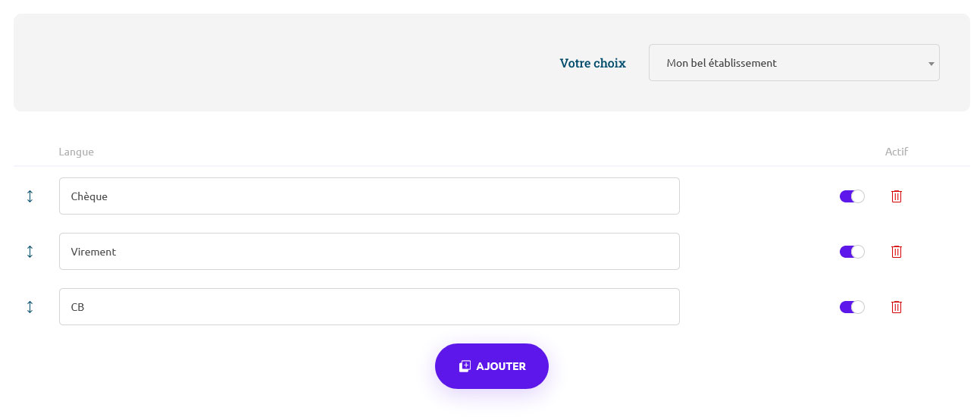
Task: Click the plus icon inside the Ajouter button
Action: (465, 366)
